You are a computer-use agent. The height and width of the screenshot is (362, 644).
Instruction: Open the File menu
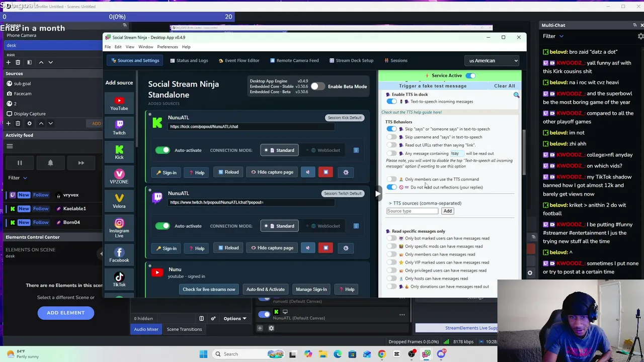click(108, 47)
